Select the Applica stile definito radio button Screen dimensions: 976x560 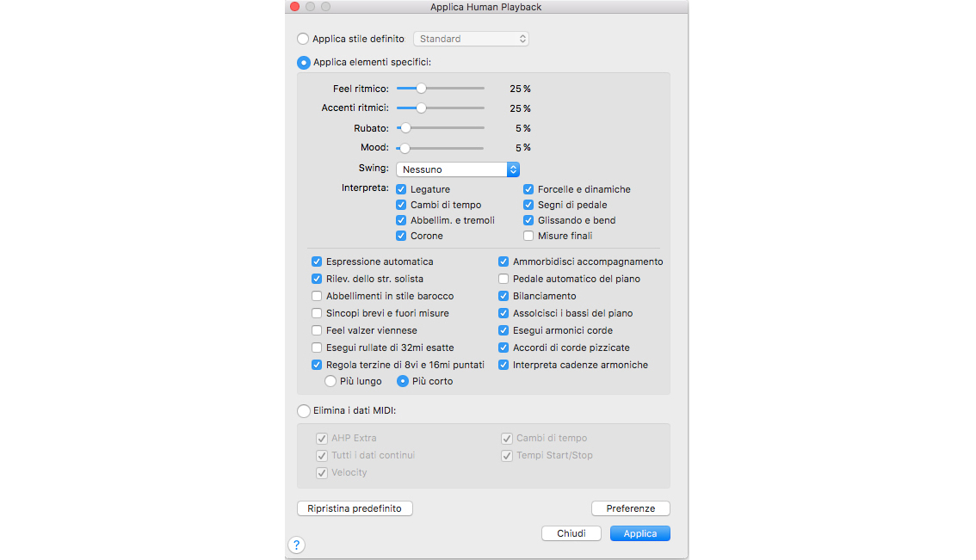tap(303, 39)
